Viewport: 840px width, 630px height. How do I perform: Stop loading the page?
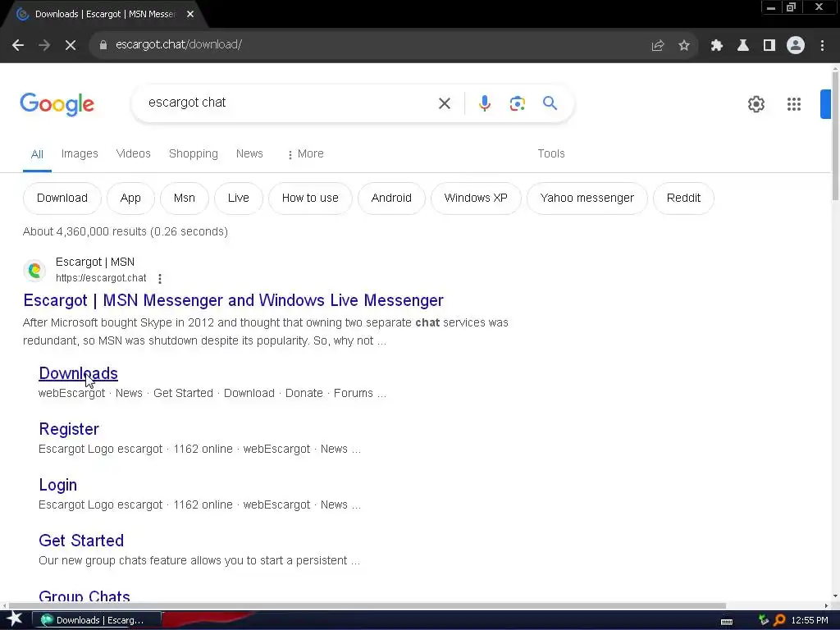coord(71,45)
